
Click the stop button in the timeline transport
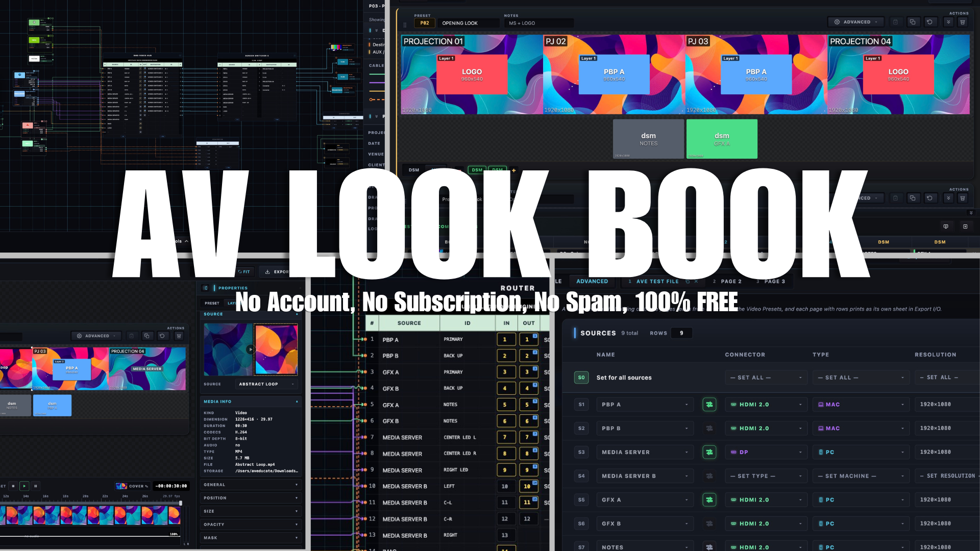point(13,486)
